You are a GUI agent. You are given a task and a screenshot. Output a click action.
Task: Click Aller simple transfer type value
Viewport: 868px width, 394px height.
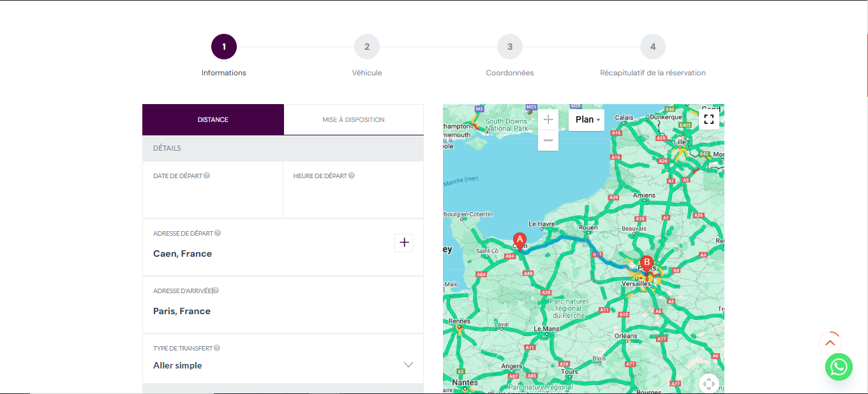coord(177,365)
